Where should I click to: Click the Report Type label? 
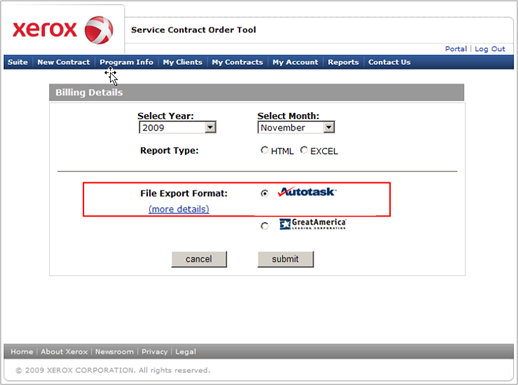[169, 151]
